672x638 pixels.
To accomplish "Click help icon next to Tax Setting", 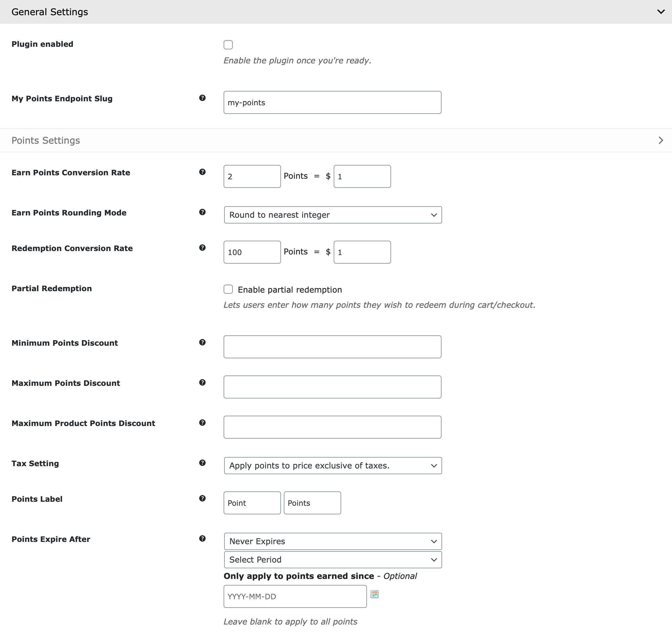I will point(202,463).
